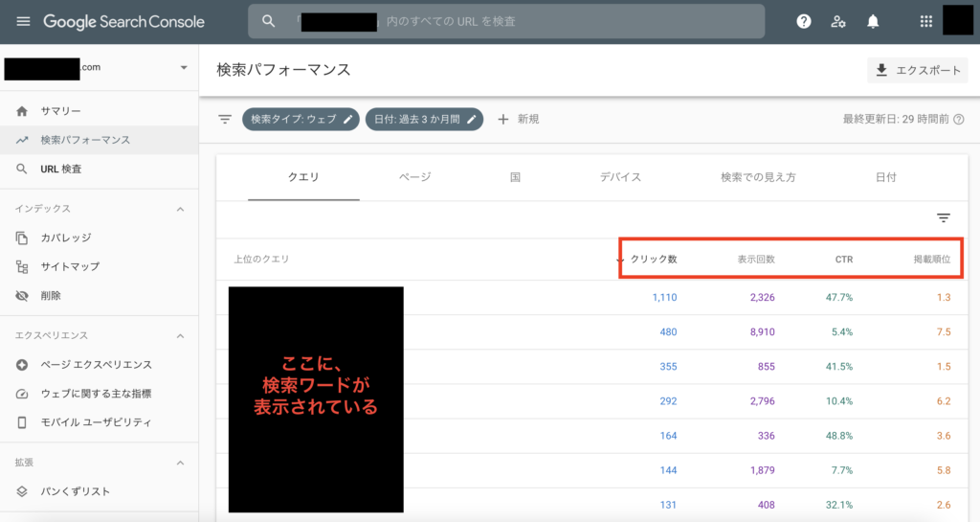
Task: Select the クエリ tab
Action: 303,177
